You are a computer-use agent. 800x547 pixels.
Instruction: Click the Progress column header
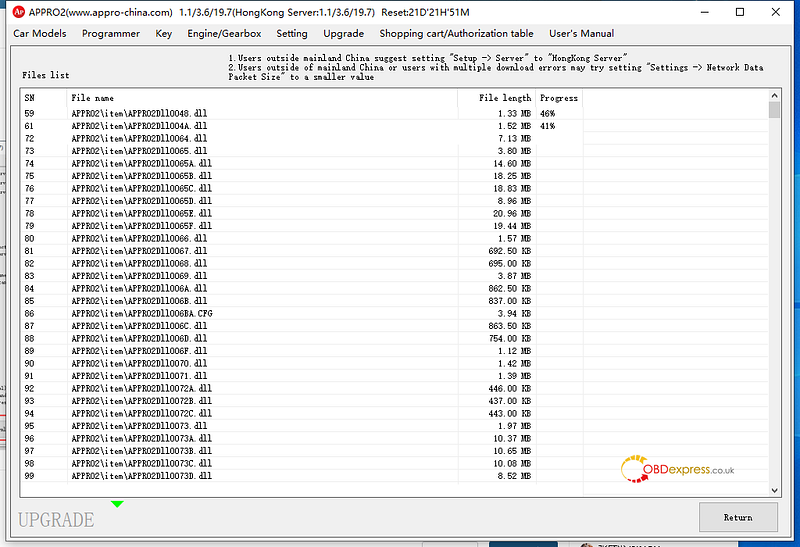(559, 98)
